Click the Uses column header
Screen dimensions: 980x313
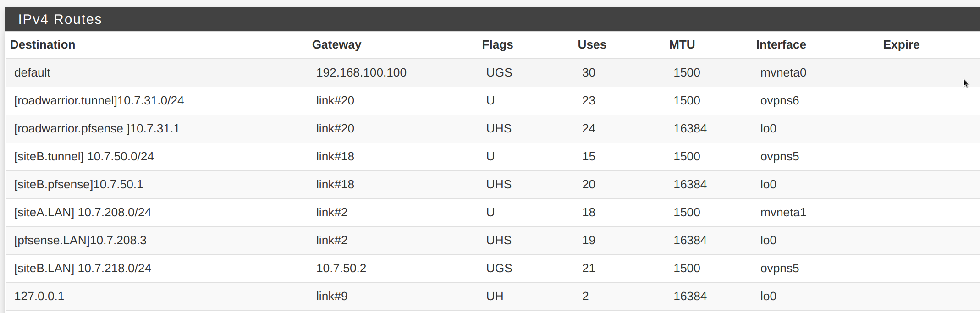click(x=592, y=44)
